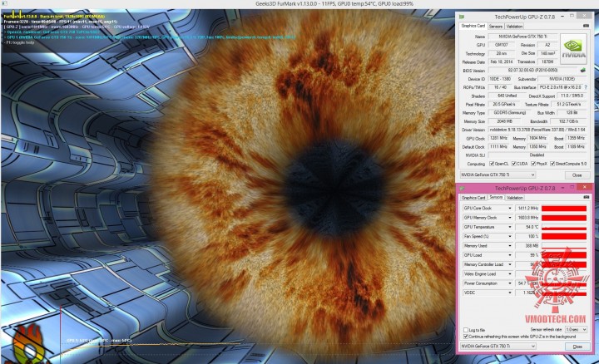599x364 pixels.
Task: Open the Memory Used sensor dropdown
Action: click(x=510, y=246)
